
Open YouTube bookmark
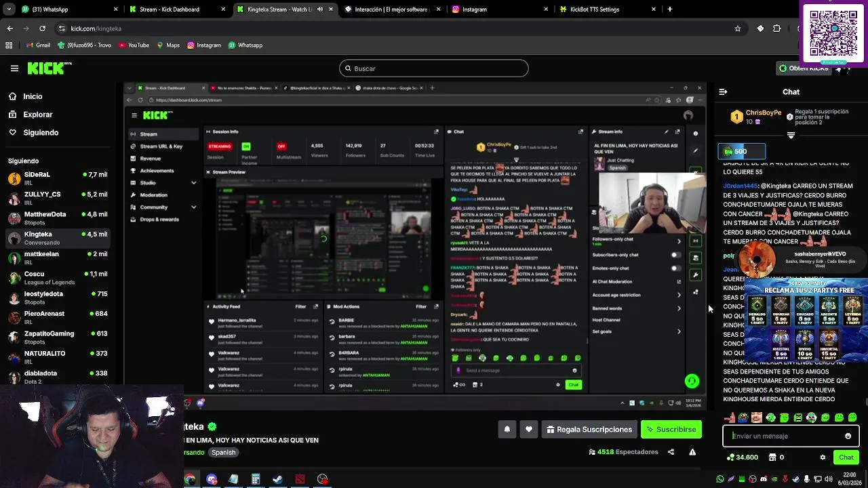point(134,45)
